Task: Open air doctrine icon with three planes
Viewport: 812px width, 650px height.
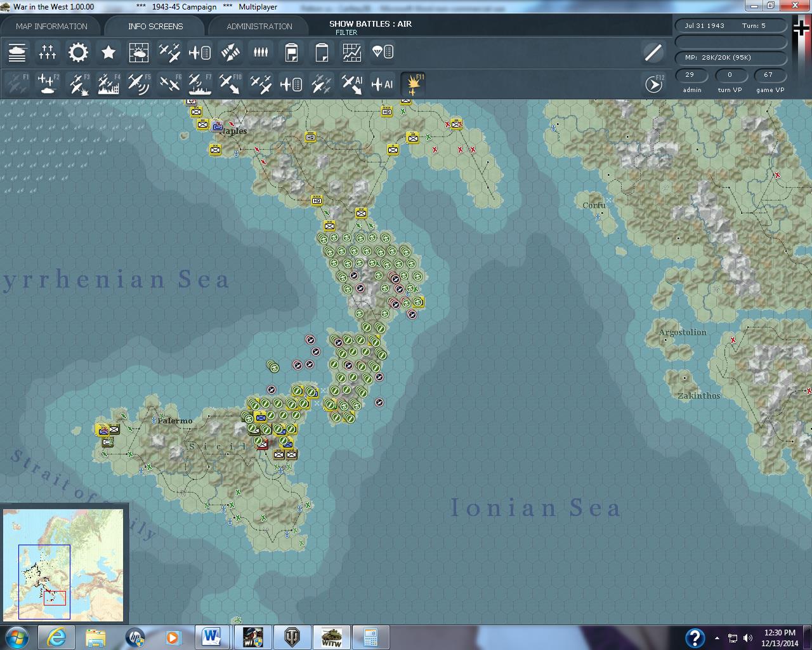Action: 169,52
